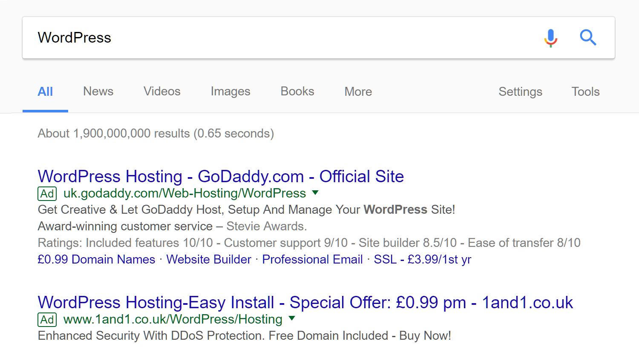The height and width of the screenshot is (364, 639).
Task: Open the More search categories menu
Action: coord(358,92)
